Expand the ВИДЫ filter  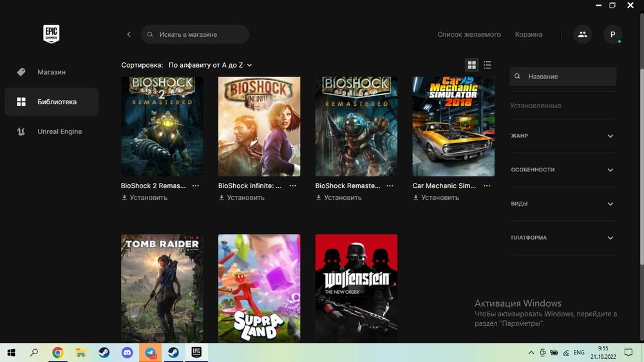[563, 204]
